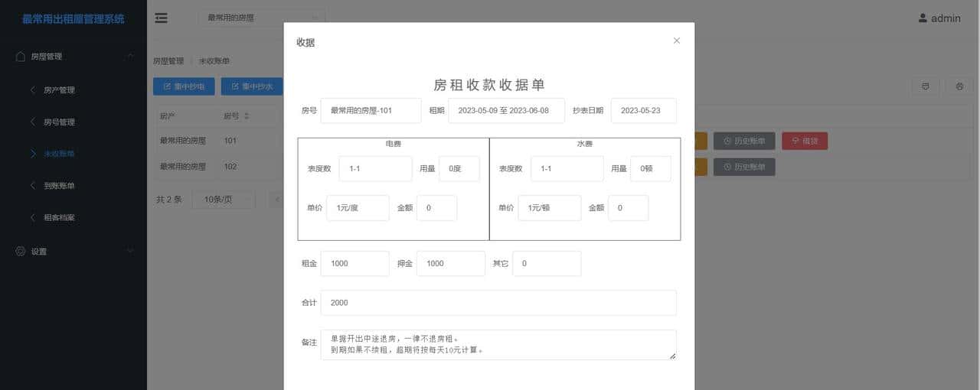Click the 水费 用量 field showing 0吨
The height and width of the screenshot is (390, 980).
(651, 168)
